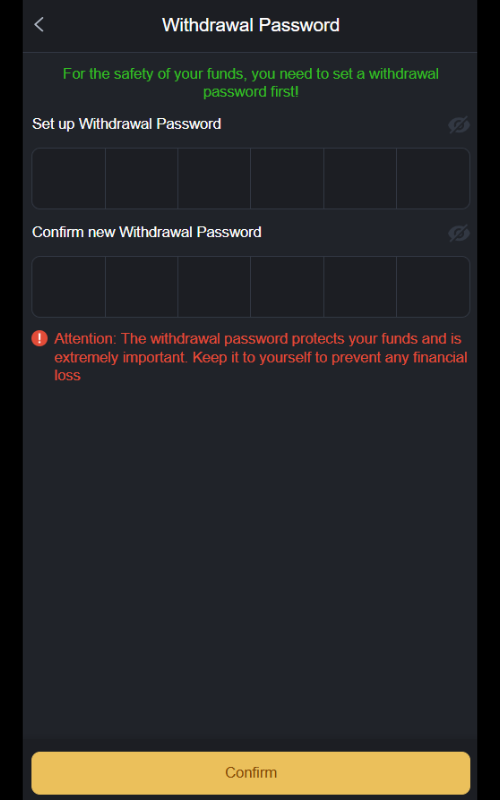Click the yellow Confirm button

(x=251, y=772)
